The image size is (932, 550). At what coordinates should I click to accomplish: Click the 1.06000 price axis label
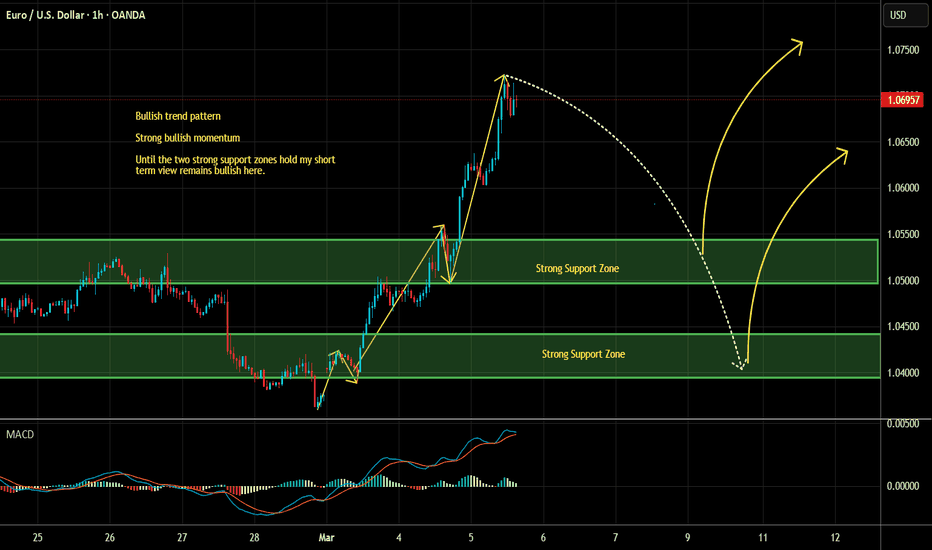point(903,188)
